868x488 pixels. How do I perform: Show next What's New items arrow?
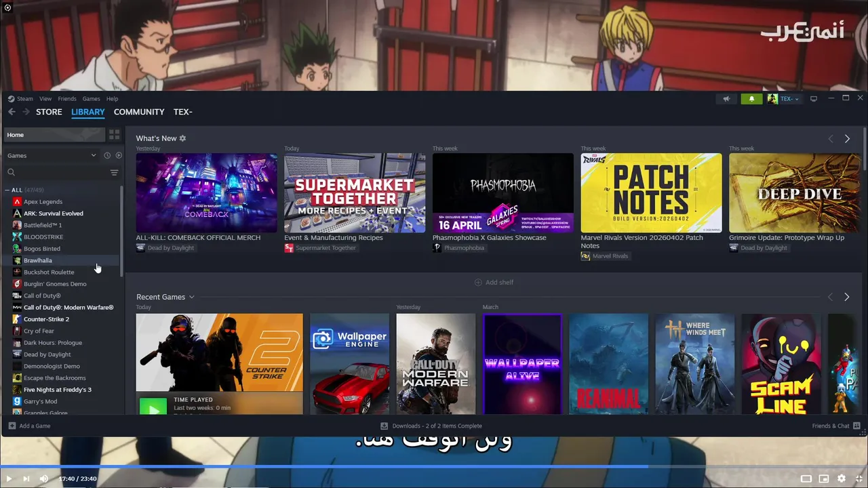(847, 138)
